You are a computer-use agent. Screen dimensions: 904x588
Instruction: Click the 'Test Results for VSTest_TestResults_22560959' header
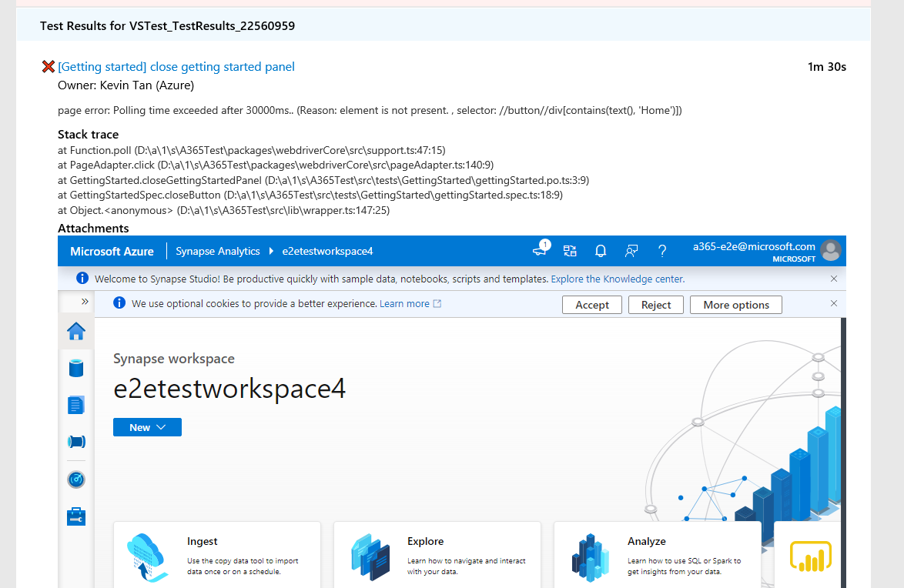click(167, 26)
